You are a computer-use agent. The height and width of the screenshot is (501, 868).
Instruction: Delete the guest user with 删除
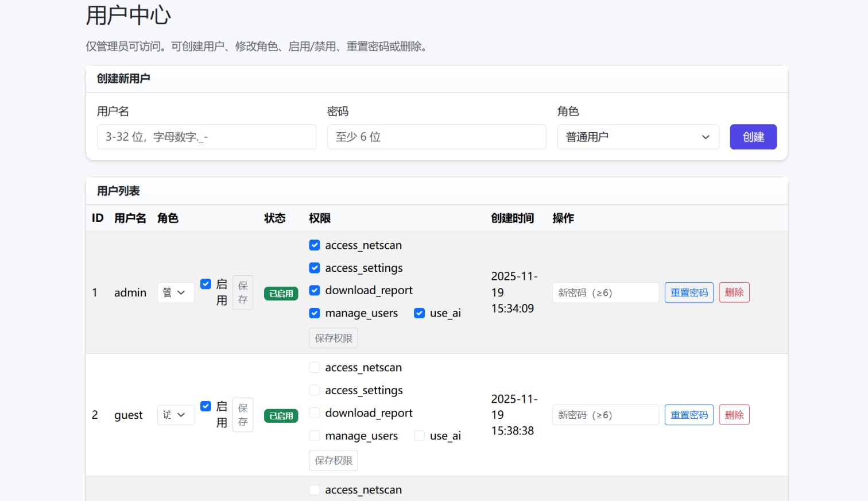tap(734, 415)
